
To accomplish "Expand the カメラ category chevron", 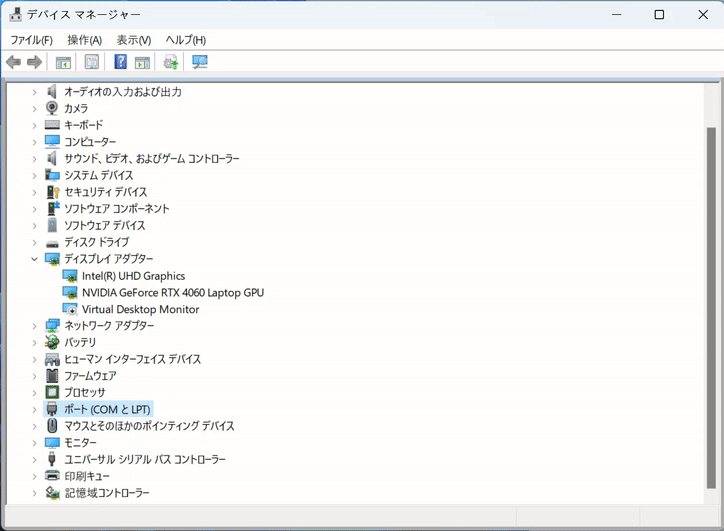I will [34, 109].
